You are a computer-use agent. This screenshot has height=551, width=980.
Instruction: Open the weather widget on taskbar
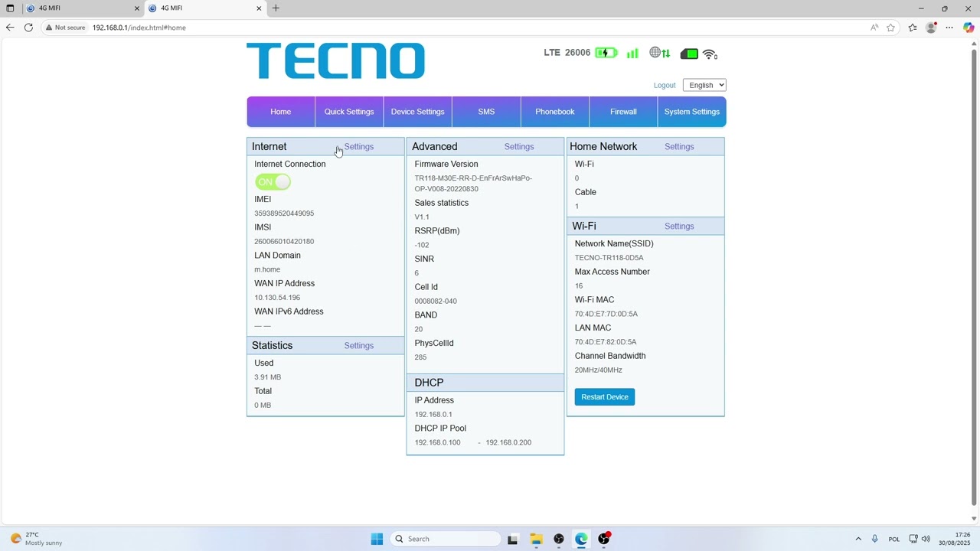37,539
